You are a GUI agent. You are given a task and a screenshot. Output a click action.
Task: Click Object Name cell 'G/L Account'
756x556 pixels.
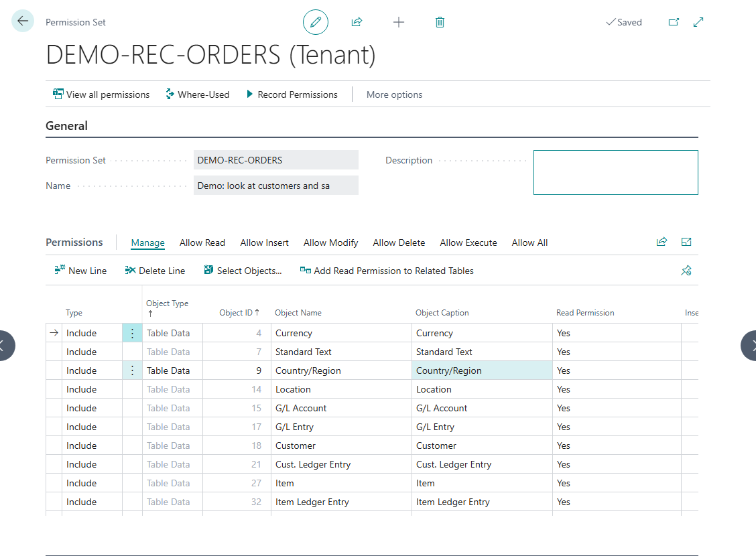point(341,408)
